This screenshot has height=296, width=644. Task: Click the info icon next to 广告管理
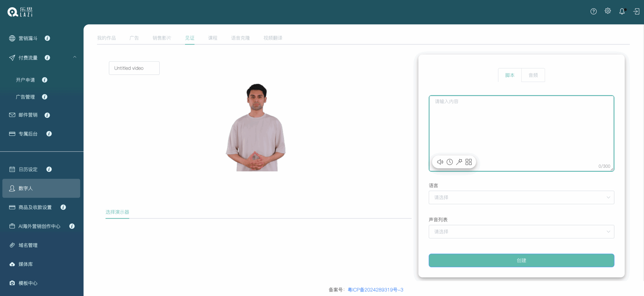(45, 97)
